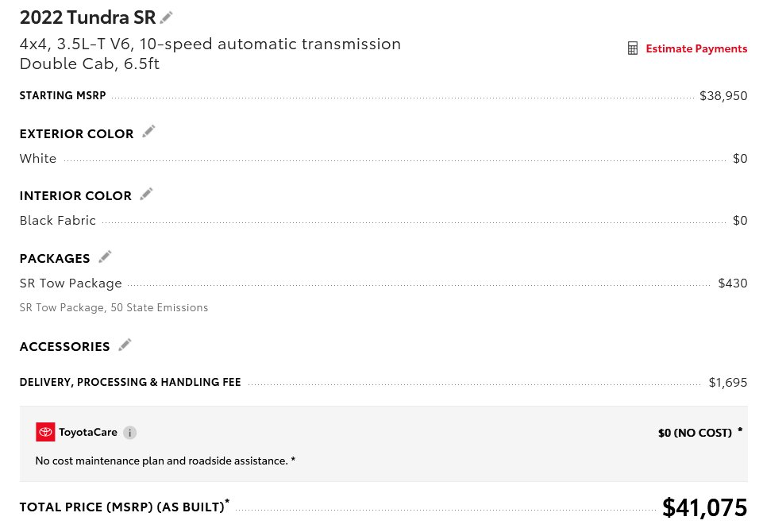Click the 50 State Emissions description
763x532 pixels.
[160, 307]
